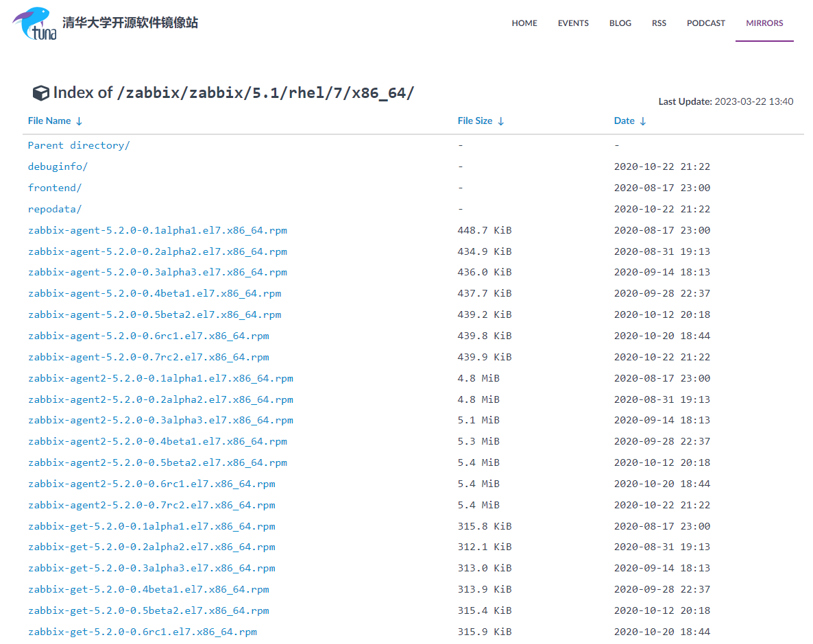
Task: Select the Last Update 2023-03-22 13:40 text
Action: 726,102
